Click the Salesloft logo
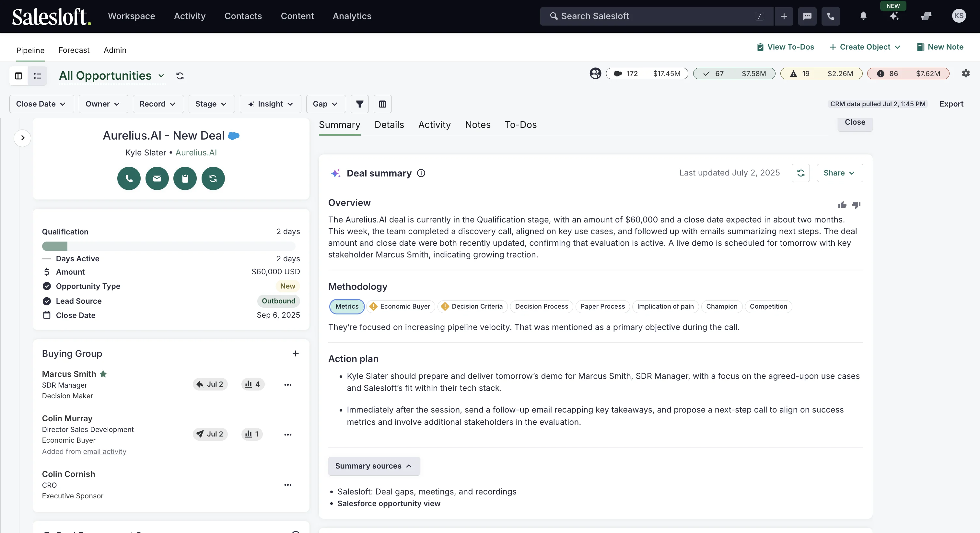This screenshot has height=533, width=980. click(x=51, y=16)
